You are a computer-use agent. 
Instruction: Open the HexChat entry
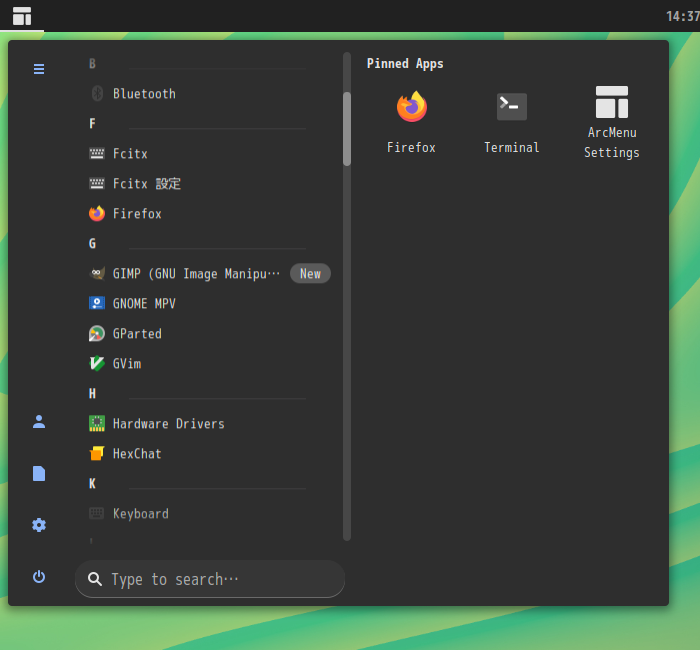click(x=210, y=453)
